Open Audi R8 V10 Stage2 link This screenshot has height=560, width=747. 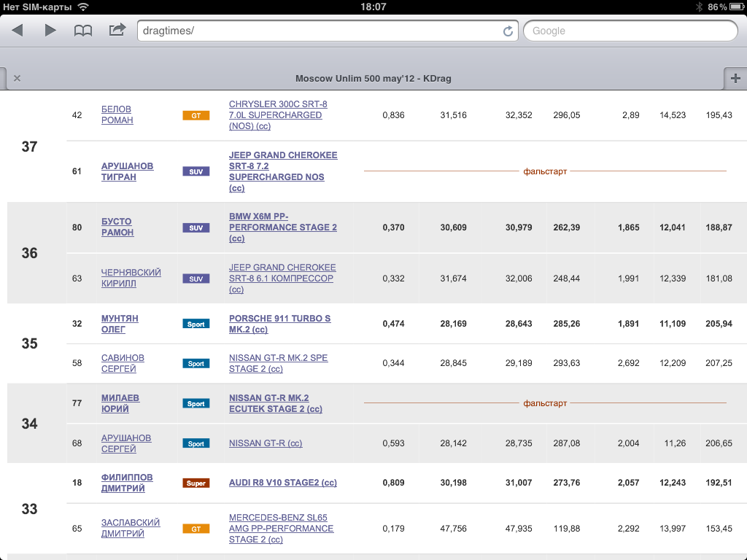tap(282, 483)
